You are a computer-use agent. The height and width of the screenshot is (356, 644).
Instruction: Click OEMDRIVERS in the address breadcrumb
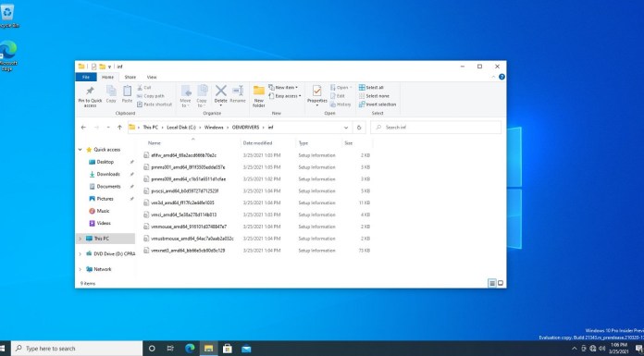point(245,128)
